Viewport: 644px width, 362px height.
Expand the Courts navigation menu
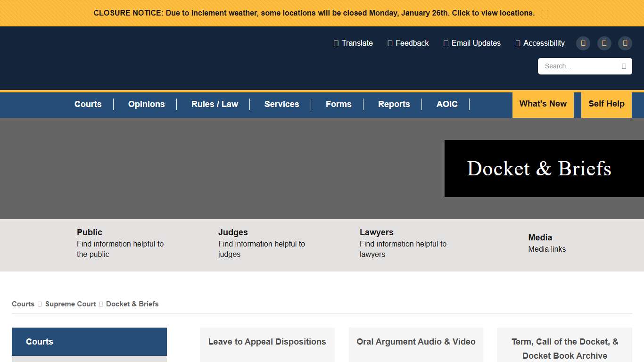[88, 104]
